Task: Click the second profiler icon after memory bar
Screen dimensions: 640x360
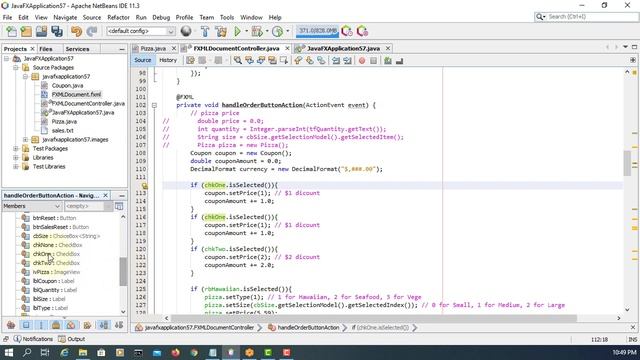Action: pos(362,31)
